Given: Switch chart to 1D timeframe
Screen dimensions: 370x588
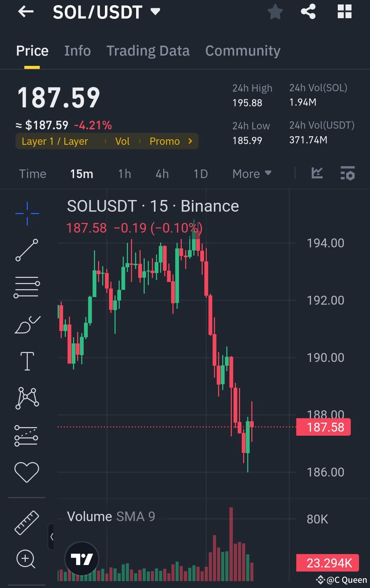Looking at the screenshot, I should tap(201, 174).
